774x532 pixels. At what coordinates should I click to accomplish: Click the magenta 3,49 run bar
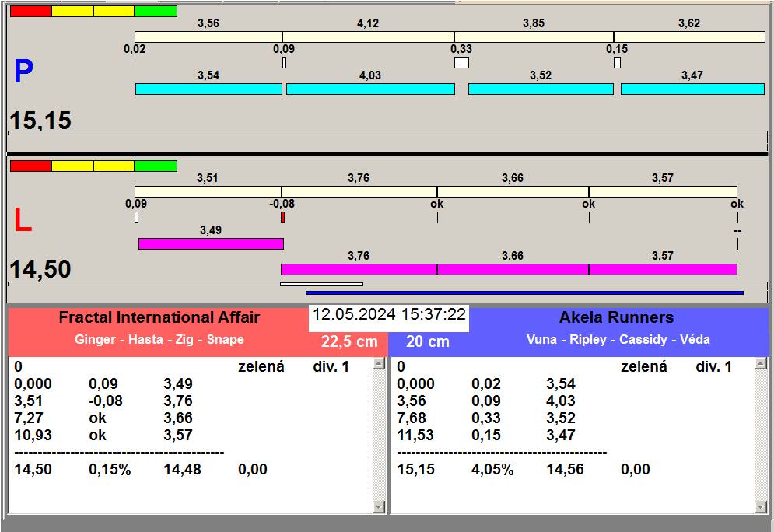(x=212, y=243)
